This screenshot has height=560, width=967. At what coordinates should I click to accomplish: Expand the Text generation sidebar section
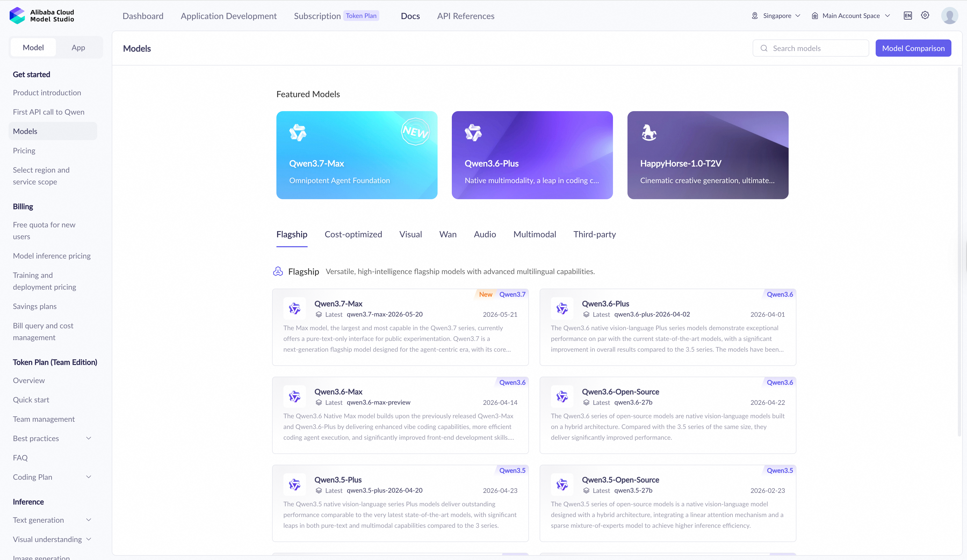pyautogui.click(x=89, y=520)
